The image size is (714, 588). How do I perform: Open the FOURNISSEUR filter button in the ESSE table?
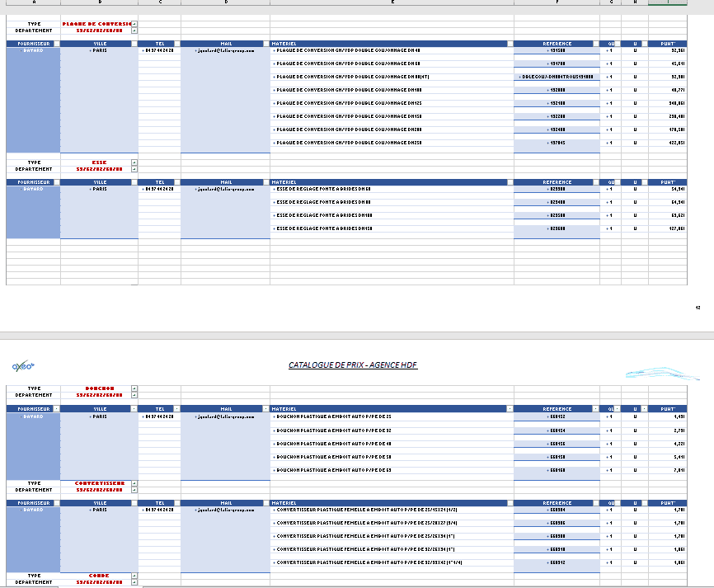pos(56,182)
